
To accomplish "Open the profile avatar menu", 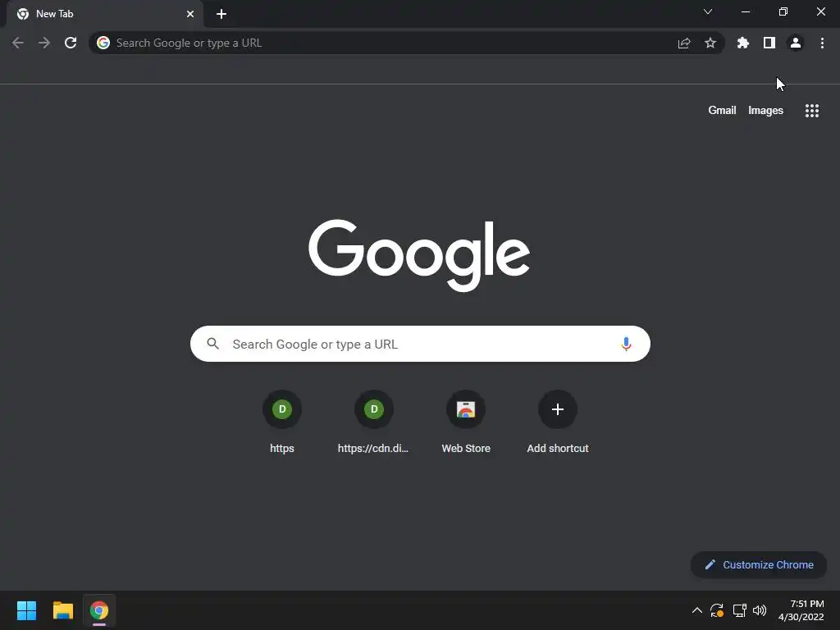I will [x=796, y=43].
